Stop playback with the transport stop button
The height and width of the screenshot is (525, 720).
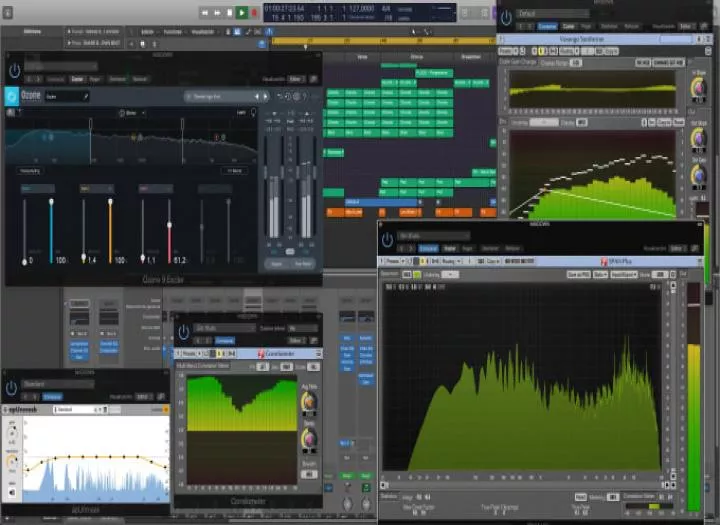click(x=229, y=12)
